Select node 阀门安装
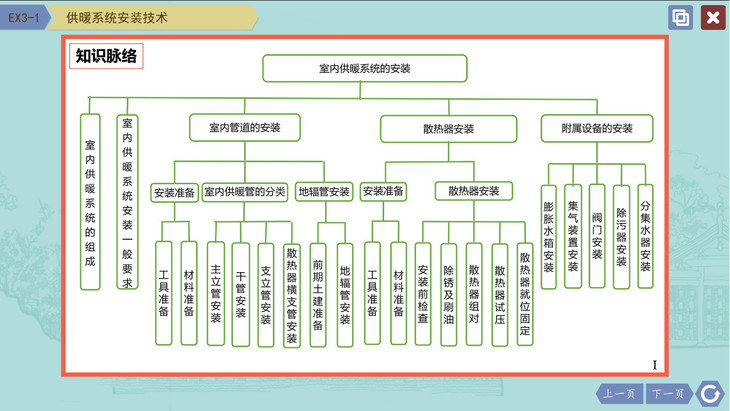Viewport: 730px width, 411px height. [x=597, y=236]
